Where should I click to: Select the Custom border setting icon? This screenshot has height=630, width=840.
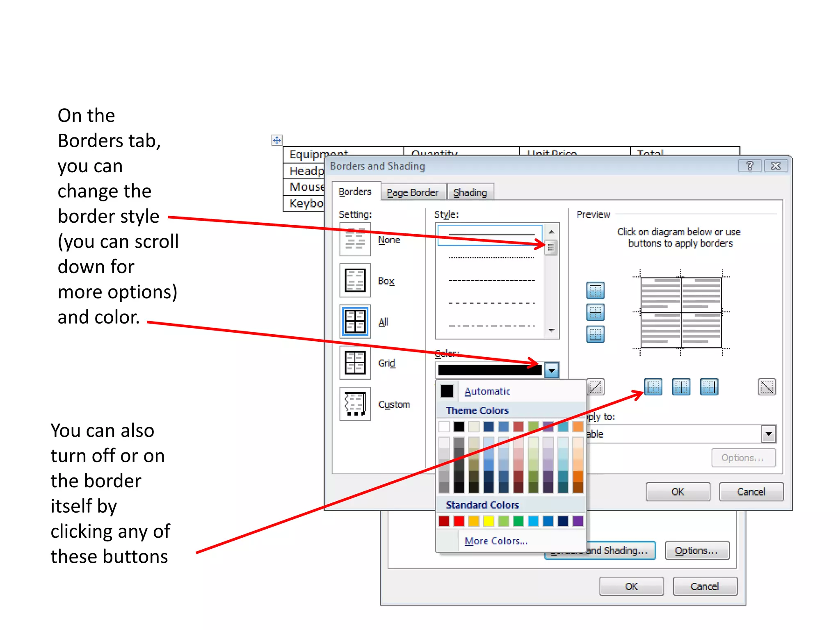[355, 404]
